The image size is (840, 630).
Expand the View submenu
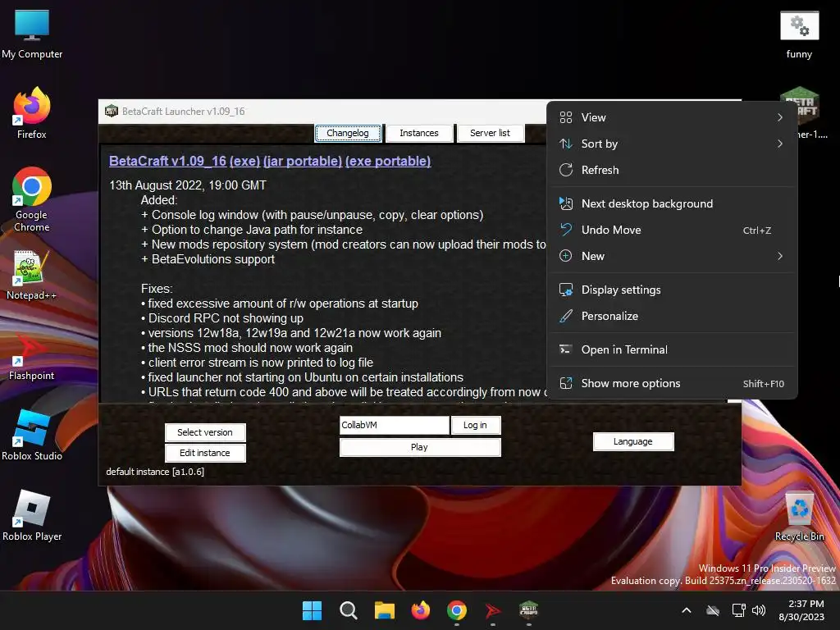[672, 117]
